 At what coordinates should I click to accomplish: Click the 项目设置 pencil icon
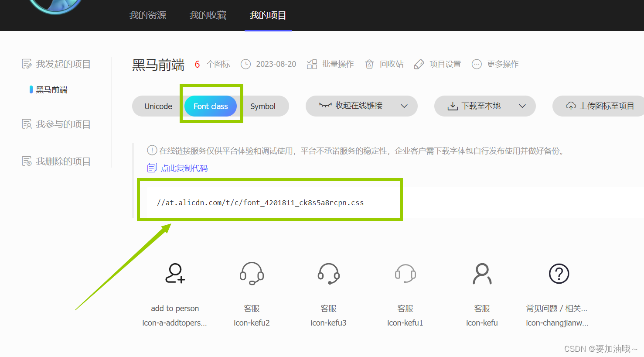(x=419, y=64)
